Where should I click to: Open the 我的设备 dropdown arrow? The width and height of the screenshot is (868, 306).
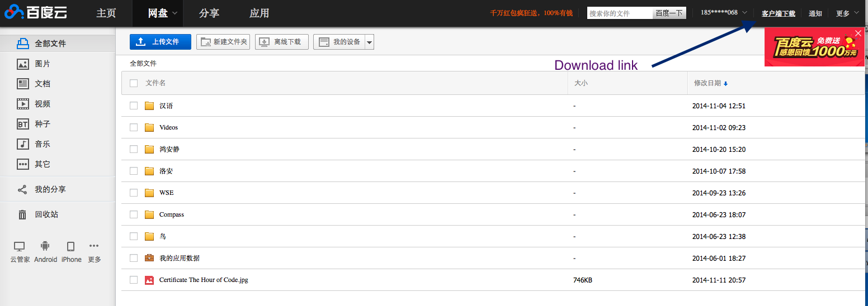point(369,42)
